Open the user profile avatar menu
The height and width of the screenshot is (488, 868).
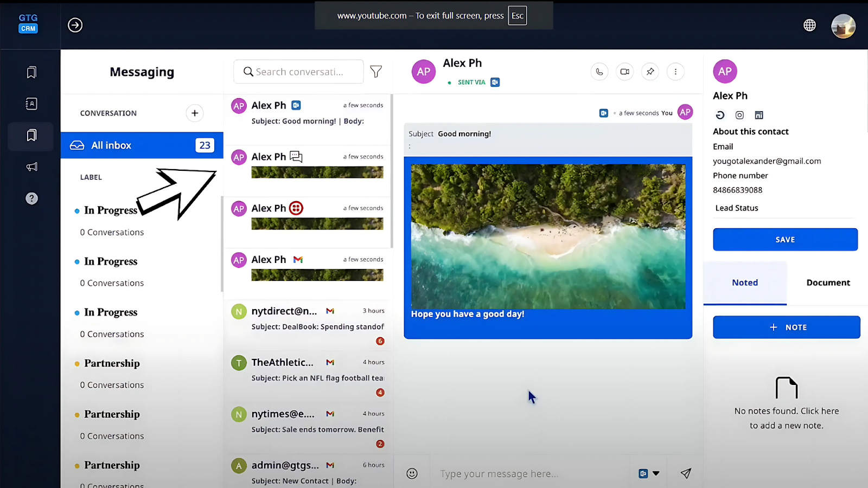(x=843, y=25)
